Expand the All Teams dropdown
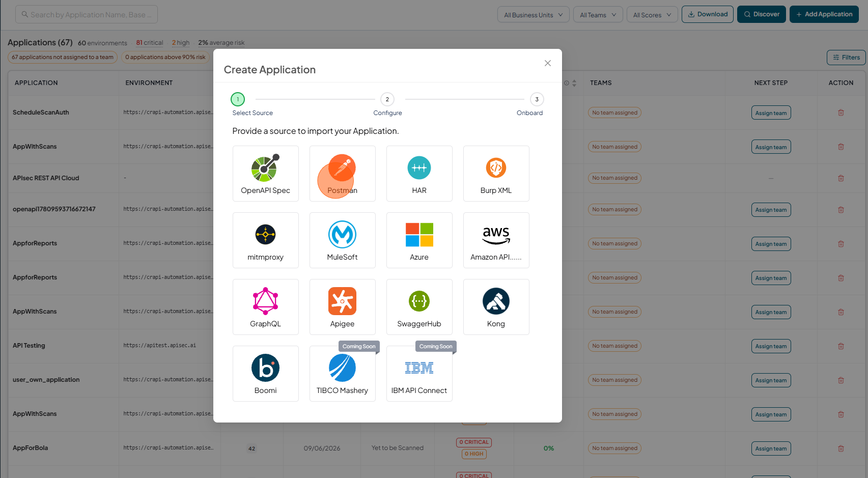The width and height of the screenshot is (868, 478). (x=598, y=15)
